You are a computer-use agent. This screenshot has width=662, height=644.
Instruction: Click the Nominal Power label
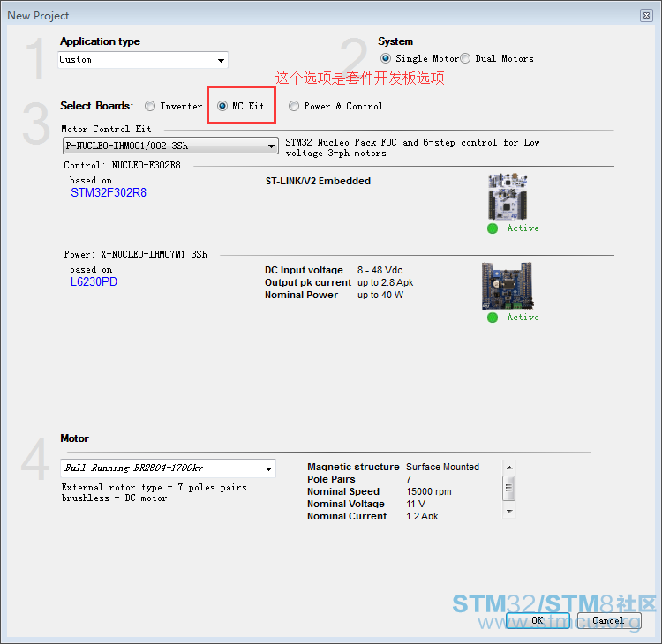point(302,295)
